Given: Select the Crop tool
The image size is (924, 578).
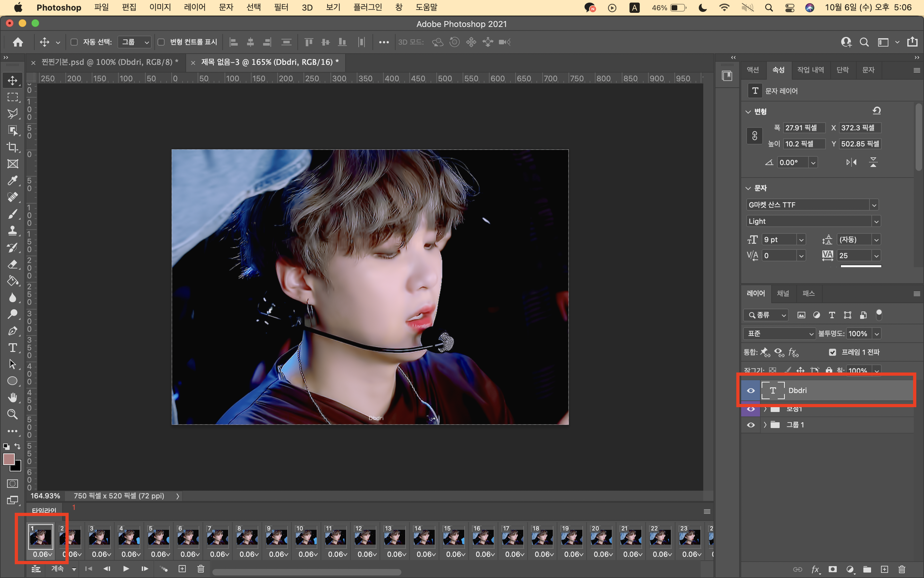Looking at the screenshot, I should (x=13, y=147).
